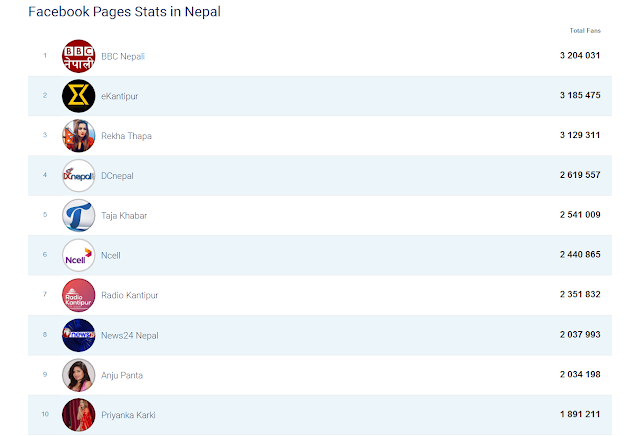This screenshot has height=436, width=640.
Task: Click rank number 10 beside Priyanka Karki
Action: click(x=45, y=414)
